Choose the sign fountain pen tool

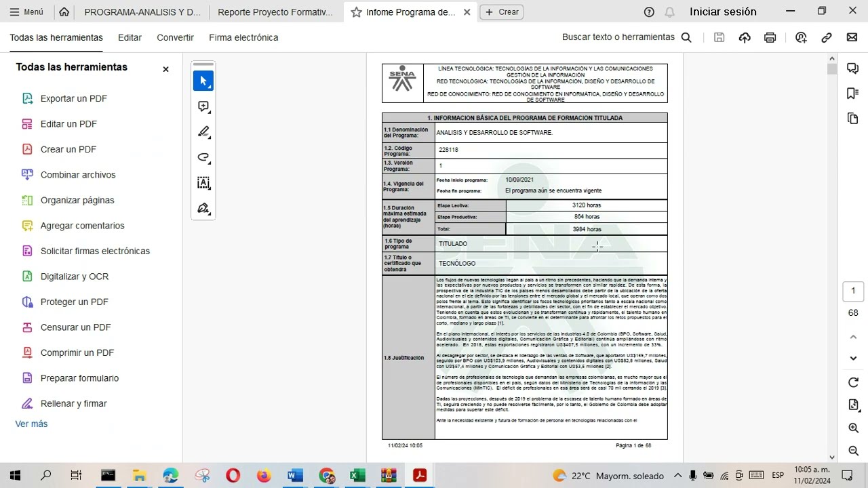click(x=203, y=208)
